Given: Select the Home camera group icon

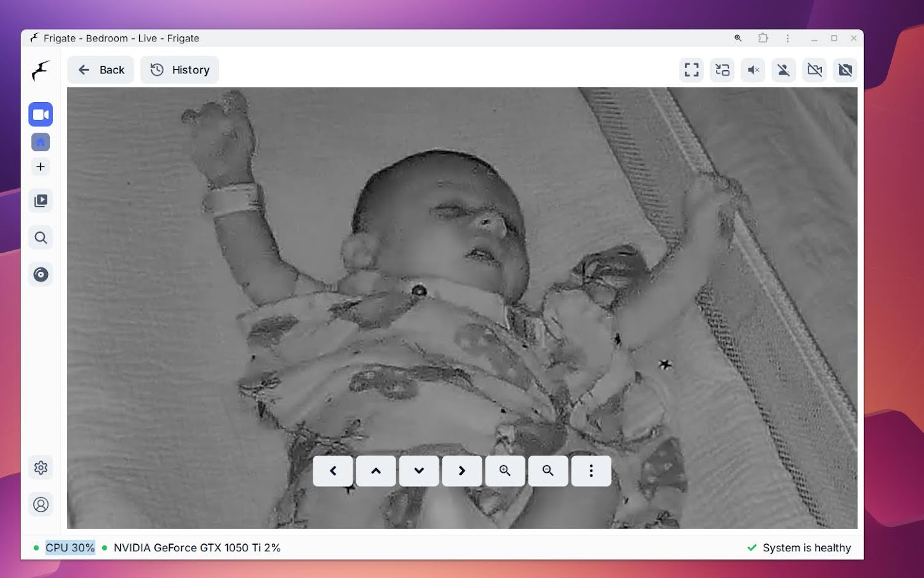Looking at the screenshot, I should [x=41, y=142].
